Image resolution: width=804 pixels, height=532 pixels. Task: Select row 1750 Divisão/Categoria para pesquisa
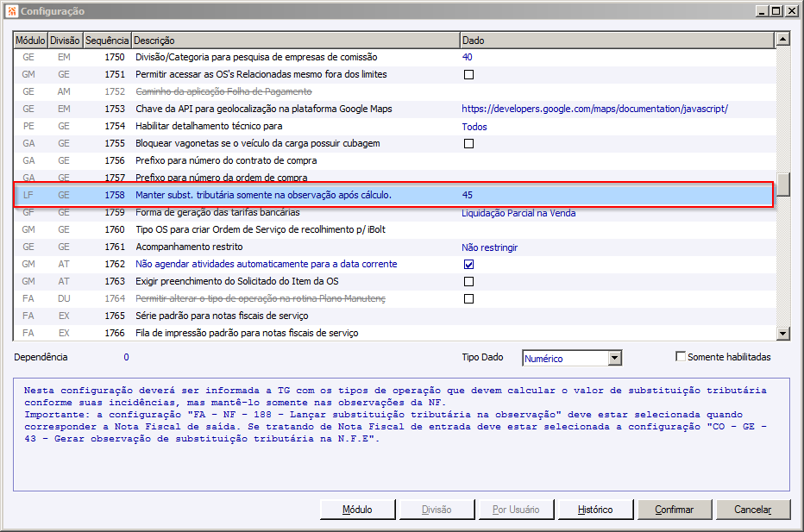coord(393,57)
